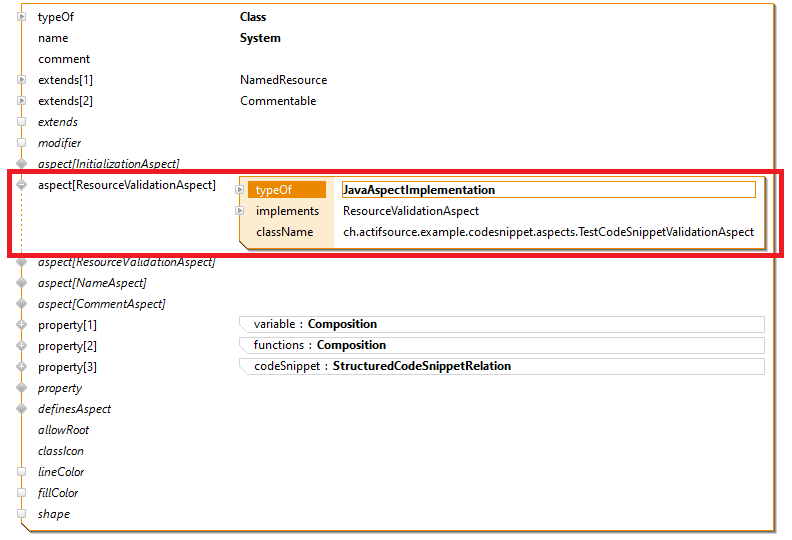Click the JavaAspectImplementation input field
This screenshot has width=792, height=540.
(547, 190)
